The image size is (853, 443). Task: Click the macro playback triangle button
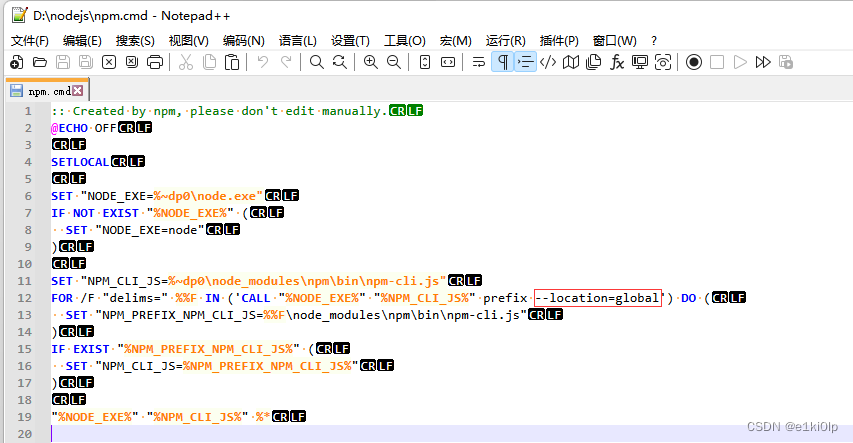(740, 63)
